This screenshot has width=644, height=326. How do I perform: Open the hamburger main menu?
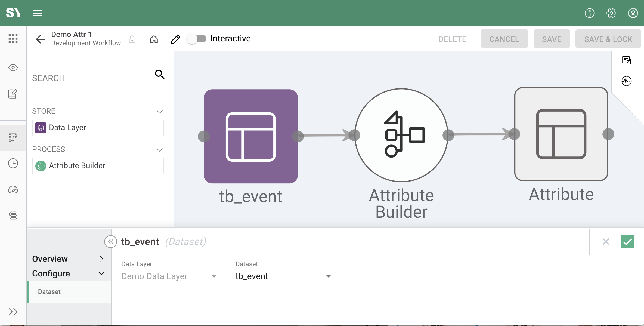[38, 13]
